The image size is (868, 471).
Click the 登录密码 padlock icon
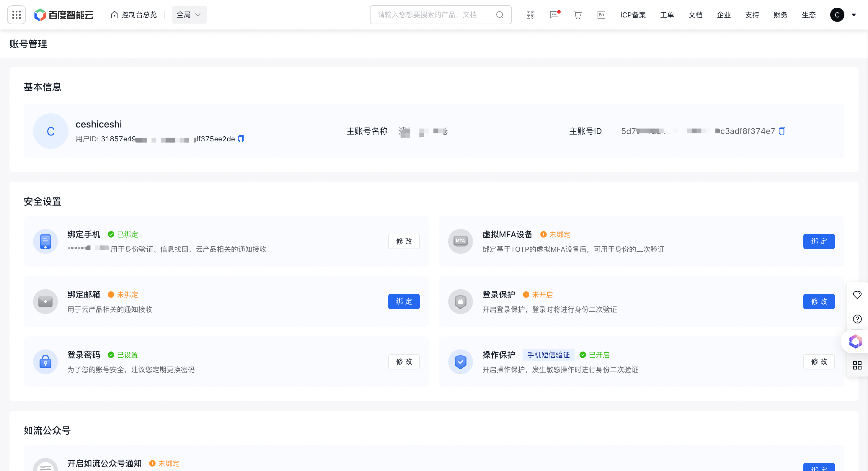45,362
